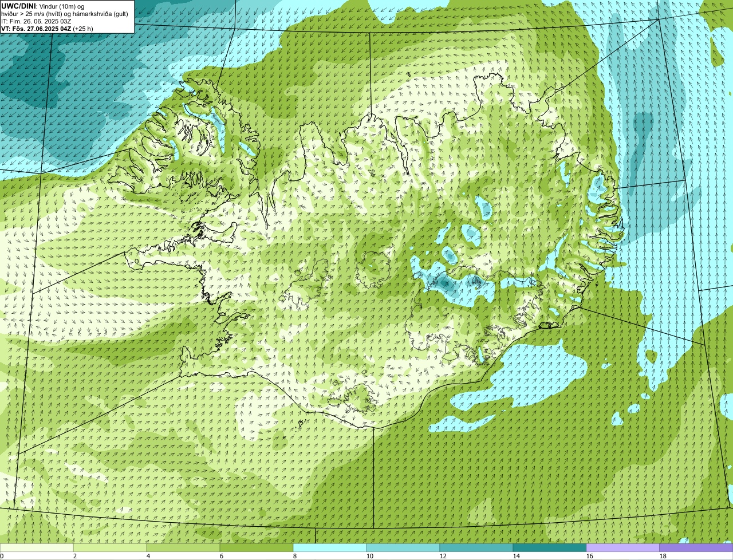Click the 6–8 m/s olive green legend swatch
The image size is (733, 560).
257,548
